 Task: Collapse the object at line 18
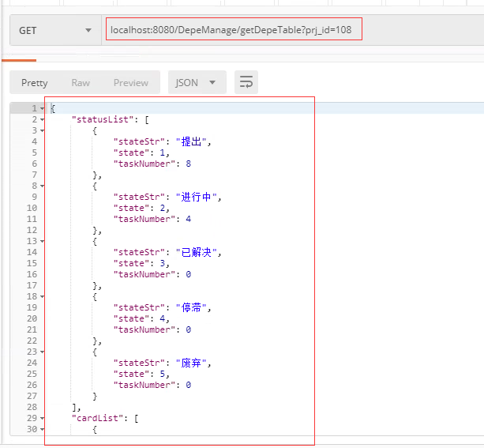43,296
